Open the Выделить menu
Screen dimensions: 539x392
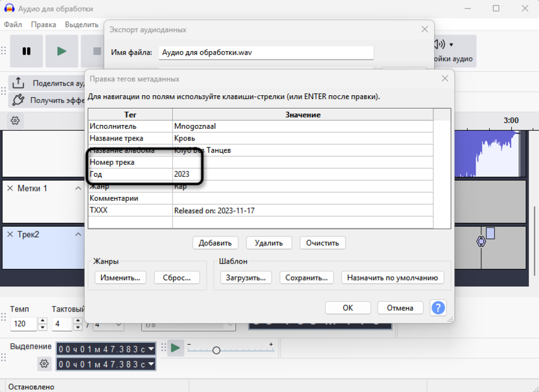82,25
